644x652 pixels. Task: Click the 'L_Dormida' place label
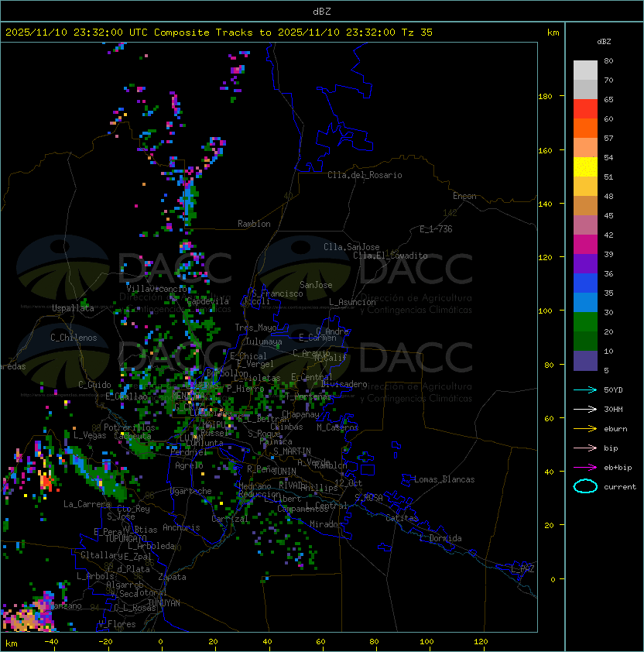click(440, 538)
